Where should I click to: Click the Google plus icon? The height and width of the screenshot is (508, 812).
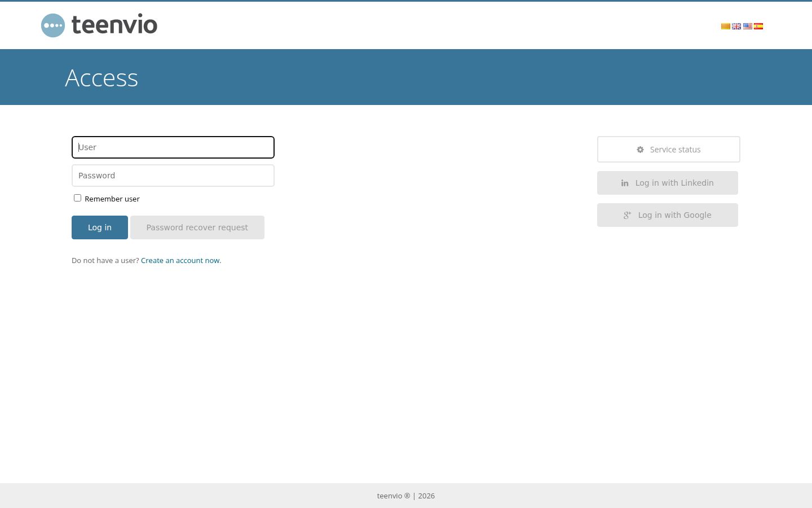627,215
